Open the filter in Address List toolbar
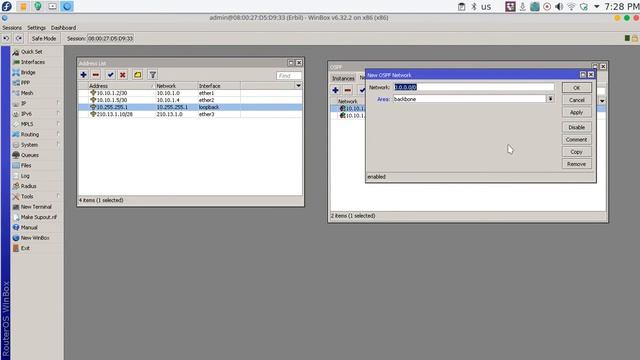 pos(153,75)
